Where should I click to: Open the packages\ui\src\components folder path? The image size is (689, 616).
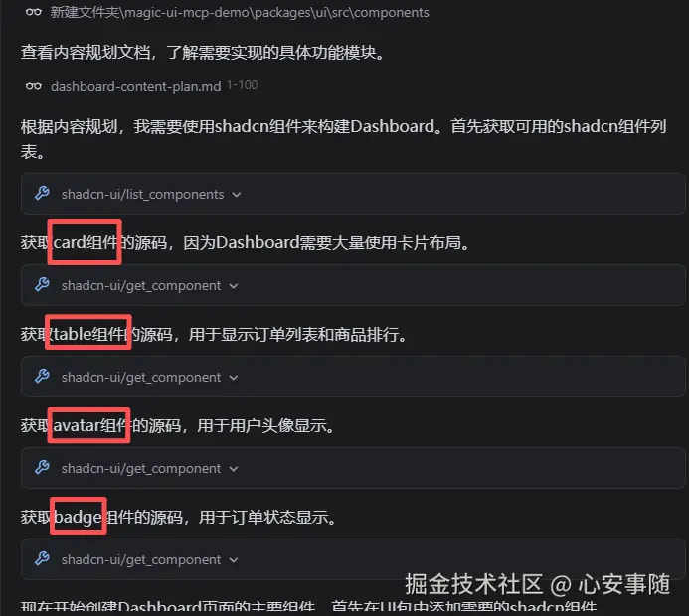pos(240,12)
